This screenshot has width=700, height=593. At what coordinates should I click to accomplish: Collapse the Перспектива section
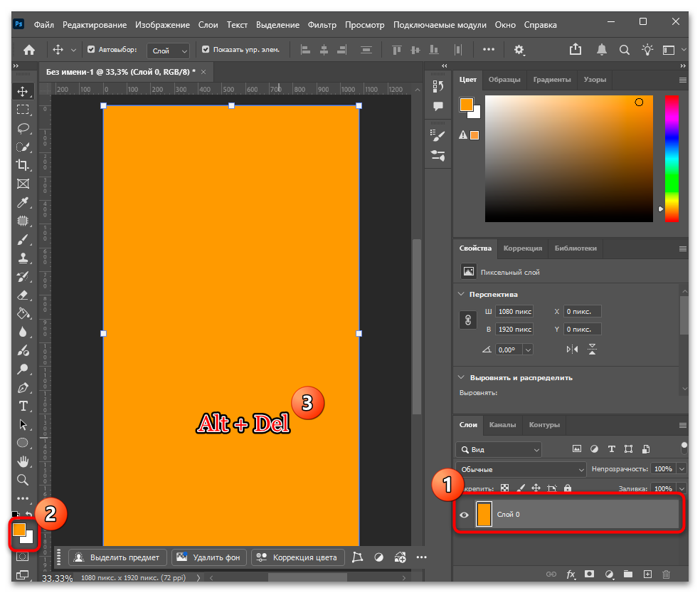[x=461, y=294]
